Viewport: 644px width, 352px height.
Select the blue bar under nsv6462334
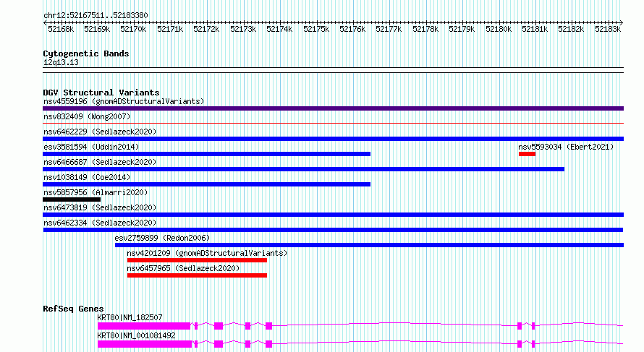[x=333, y=230]
